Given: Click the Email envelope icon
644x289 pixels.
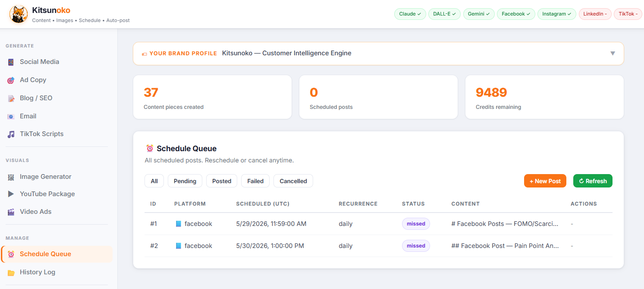Looking at the screenshot, I should 11,117.
